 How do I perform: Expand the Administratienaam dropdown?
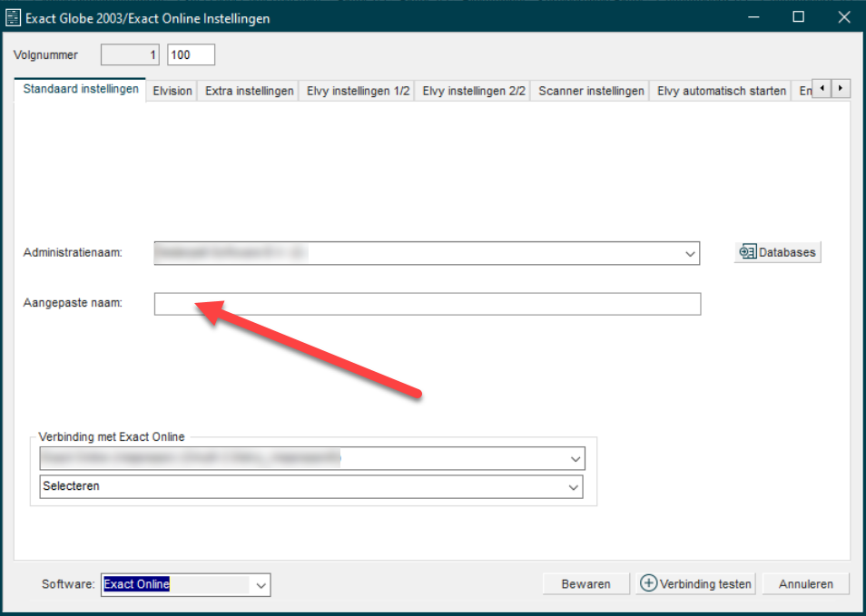pyautogui.click(x=690, y=254)
